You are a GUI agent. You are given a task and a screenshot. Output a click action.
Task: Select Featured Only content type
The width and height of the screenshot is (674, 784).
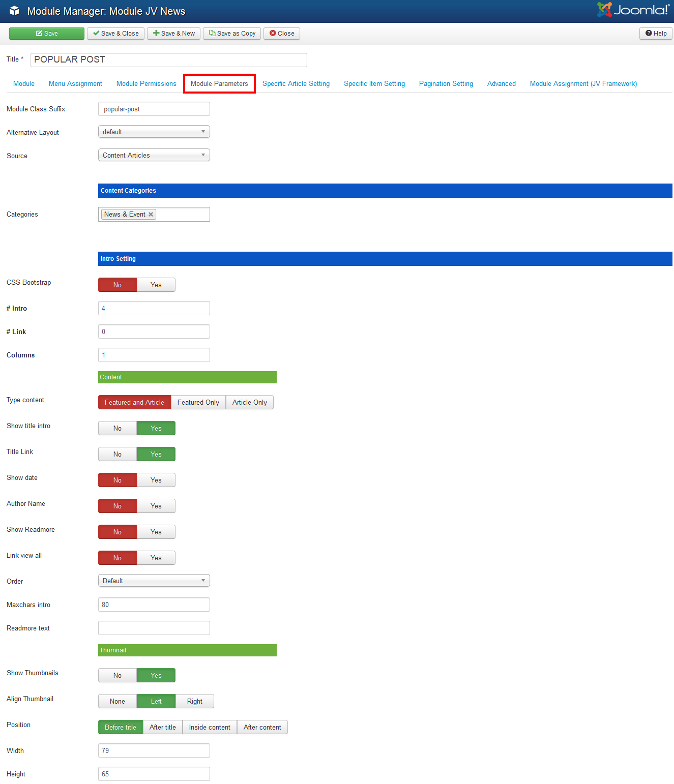point(198,403)
